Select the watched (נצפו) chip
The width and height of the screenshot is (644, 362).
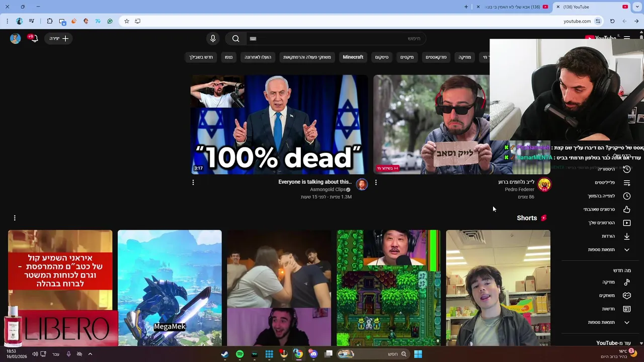click(x=228, y=57)
